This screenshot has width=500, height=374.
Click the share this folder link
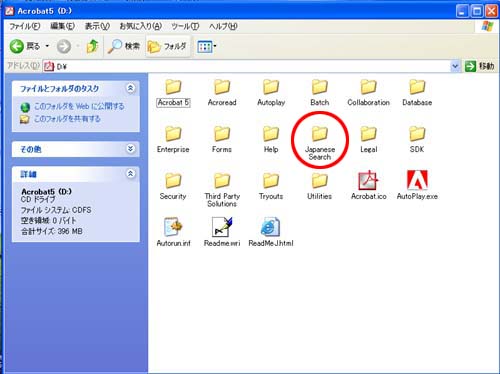coord(67,119)
